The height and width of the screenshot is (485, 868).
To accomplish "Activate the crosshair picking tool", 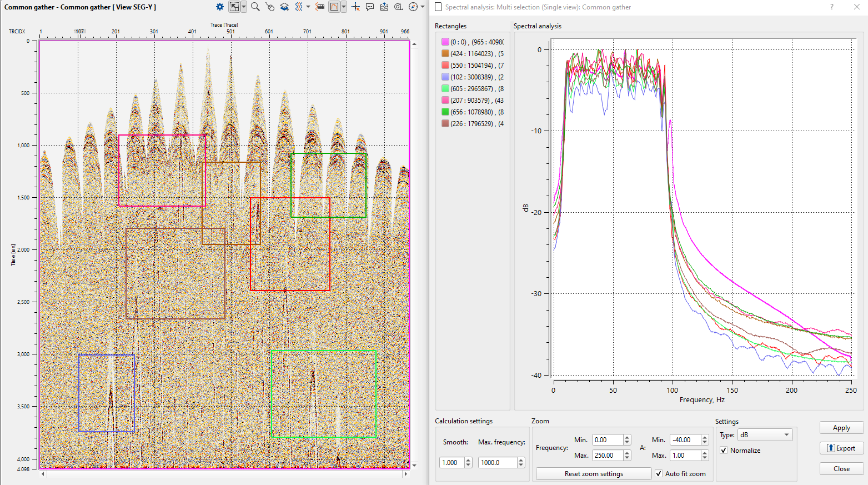I will (355, 7).
